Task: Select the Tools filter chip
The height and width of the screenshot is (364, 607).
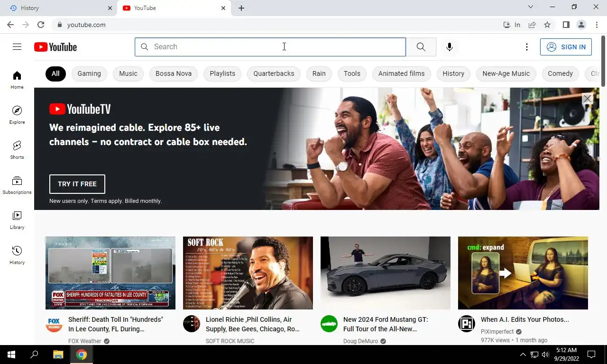Action: point(352,73)
